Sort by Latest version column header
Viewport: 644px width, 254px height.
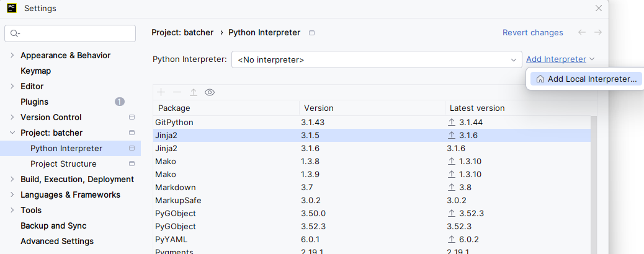[521, 108]
